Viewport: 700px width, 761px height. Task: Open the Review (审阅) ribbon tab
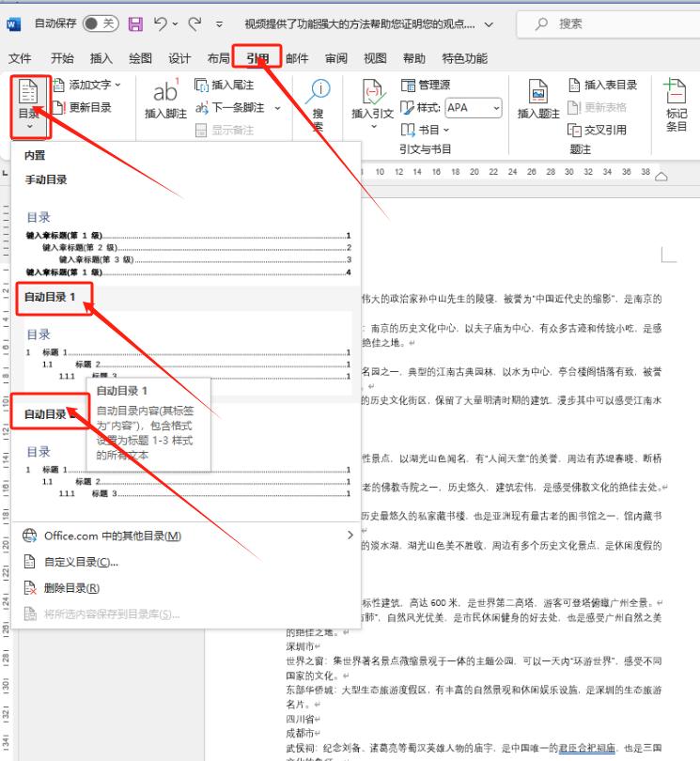pos(336,58)
